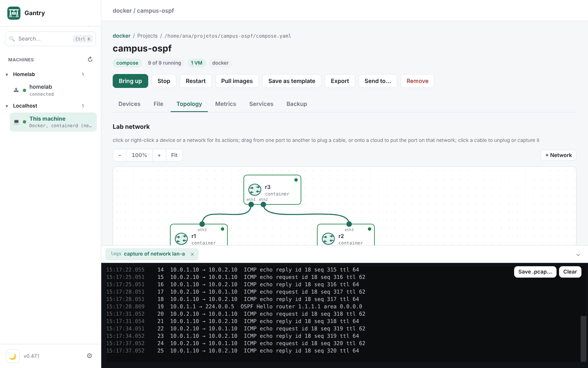The image size is (588, 368).
Task: Click r3 eth2 port dot
Action: pyautogui.click(x=263, y=204)
